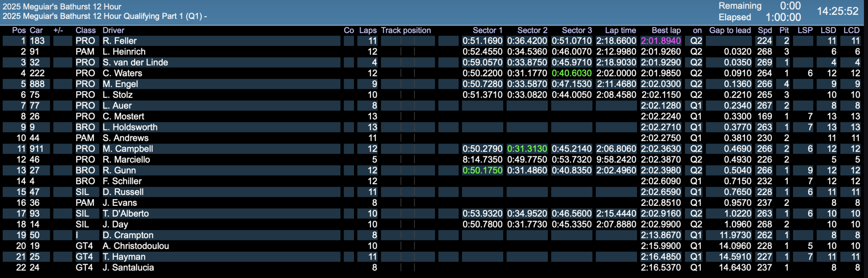Click the Pos column header
Viewport: 868px width, 278px height.
pyautogui.click(x=19, y=30)
